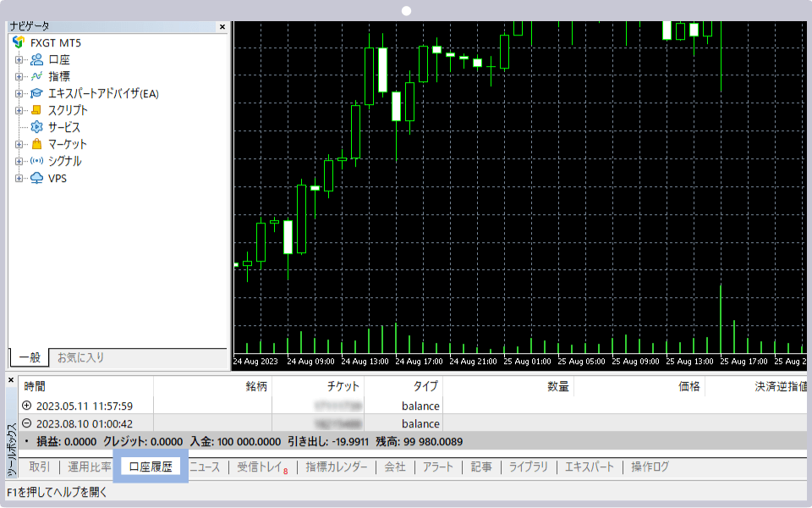
Task: Expand the シグナル tree node
Action: tap(19, 161)
